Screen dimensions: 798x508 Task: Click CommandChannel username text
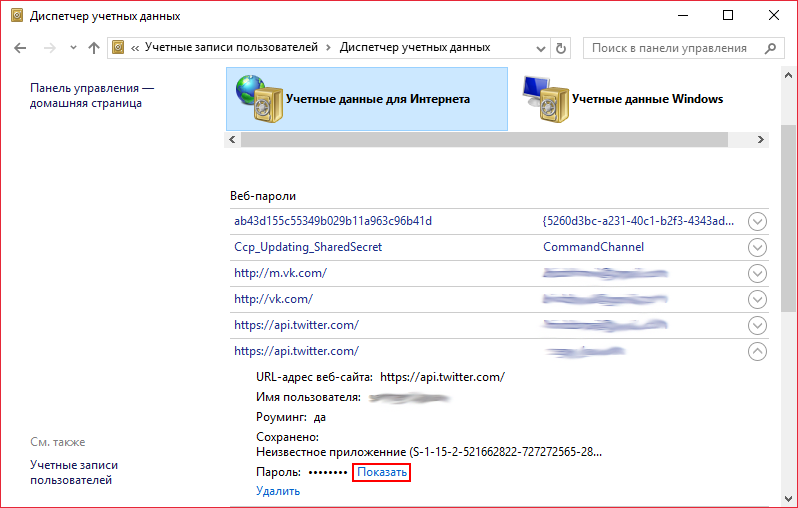pyautogui.click(x=593, y=247)
